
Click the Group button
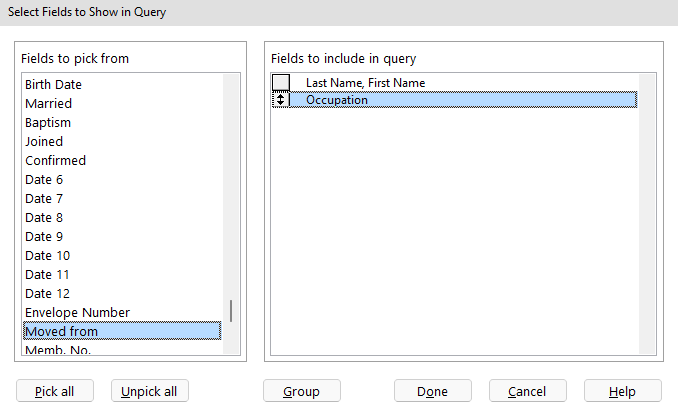[302, 391]
